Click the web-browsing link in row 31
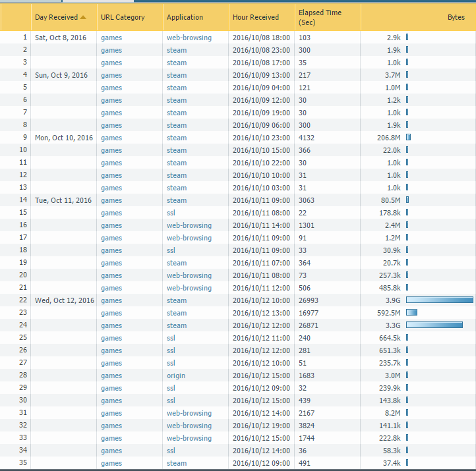The image size is (476, 471). pyautogui.click(x=189, y=413)
